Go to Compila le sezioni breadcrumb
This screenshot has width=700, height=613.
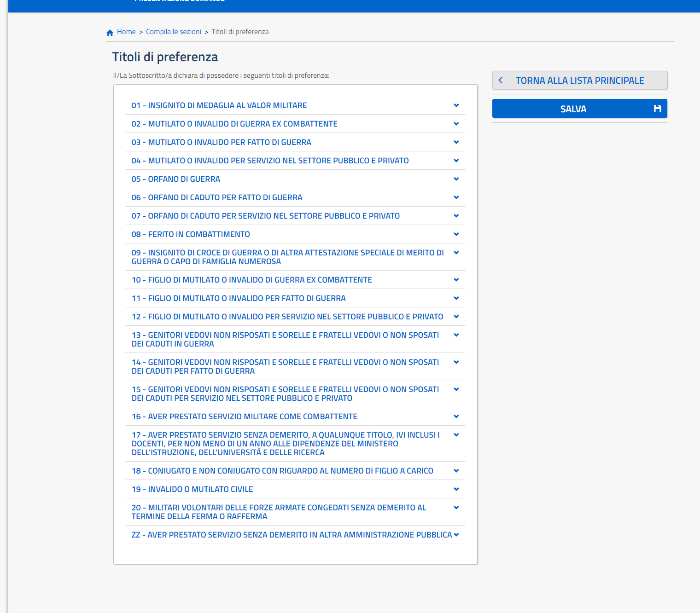174,32
